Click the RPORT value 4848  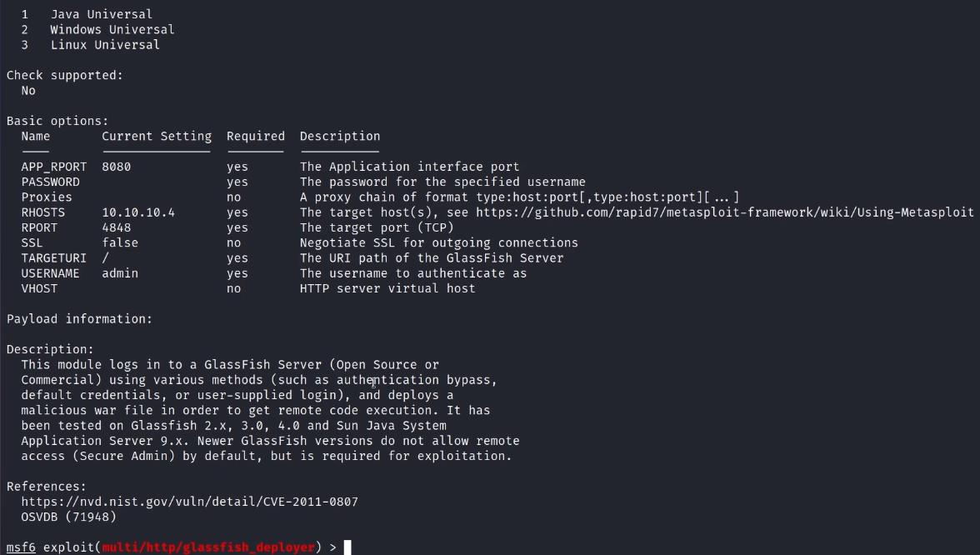click(117, 227)
